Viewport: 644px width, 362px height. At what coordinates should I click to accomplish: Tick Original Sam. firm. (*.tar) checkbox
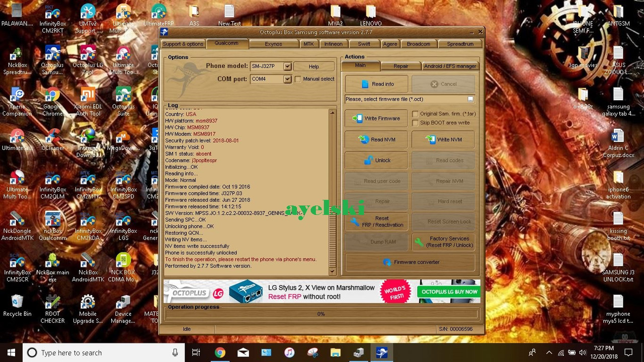[x=416, y=114]
